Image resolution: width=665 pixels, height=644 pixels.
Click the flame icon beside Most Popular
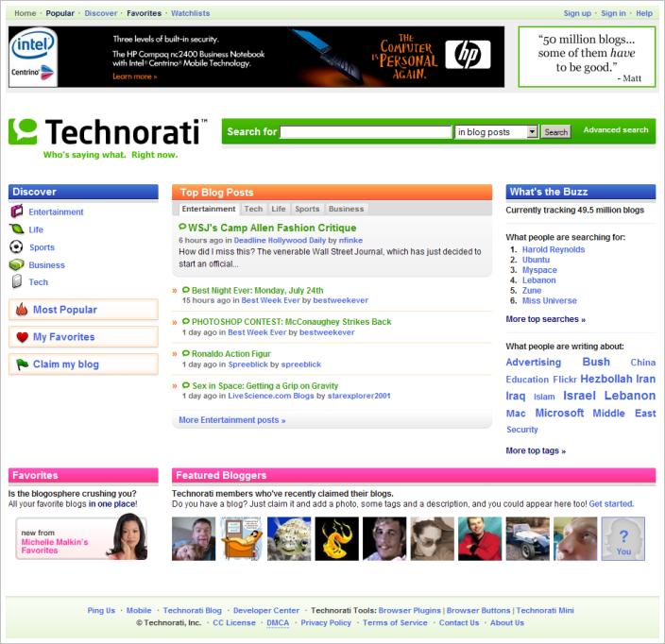[x=22, y=310]
